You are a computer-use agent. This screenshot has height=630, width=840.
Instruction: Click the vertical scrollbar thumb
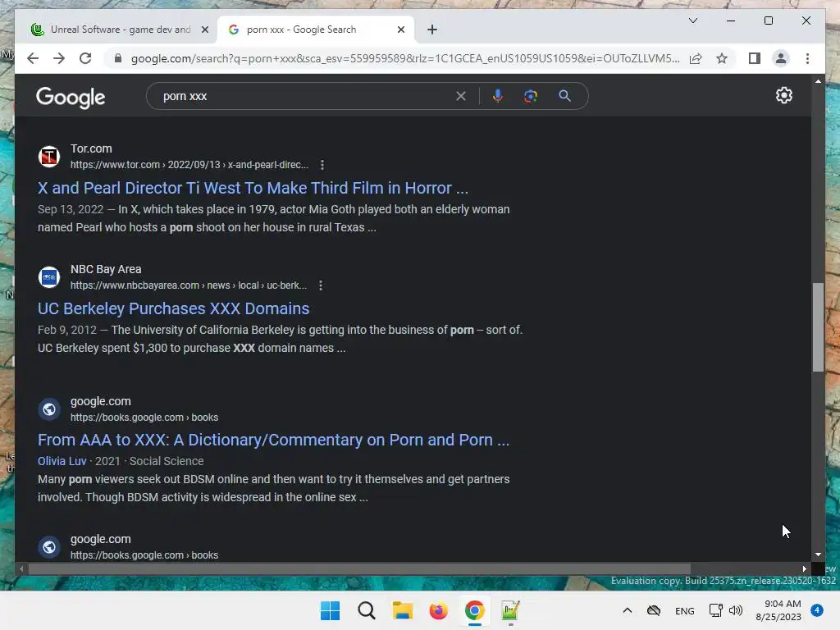coord(818,326)
